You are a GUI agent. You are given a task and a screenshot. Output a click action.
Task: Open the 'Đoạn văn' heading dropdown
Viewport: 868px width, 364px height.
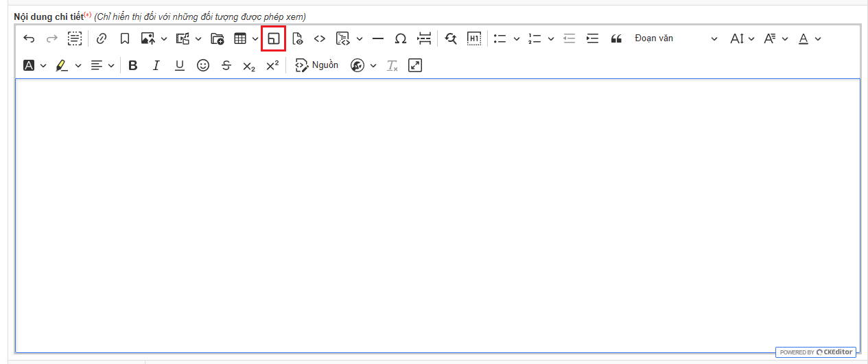coord(675,38)
